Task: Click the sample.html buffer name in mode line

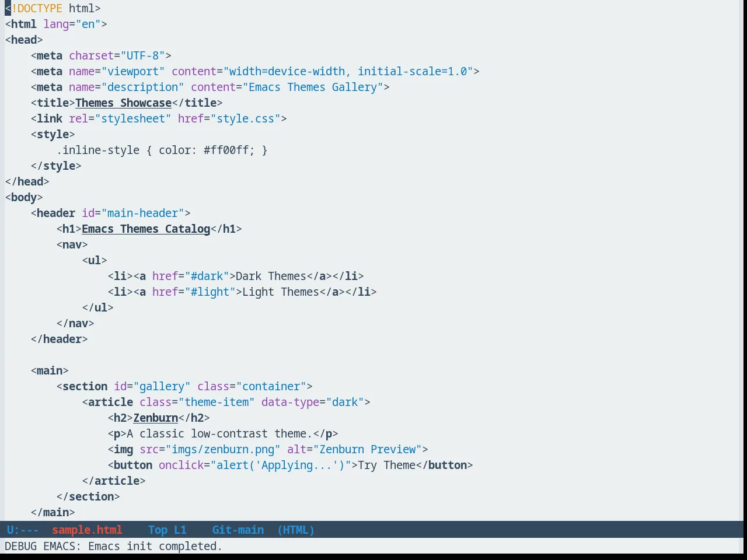Action: point(87,530)
